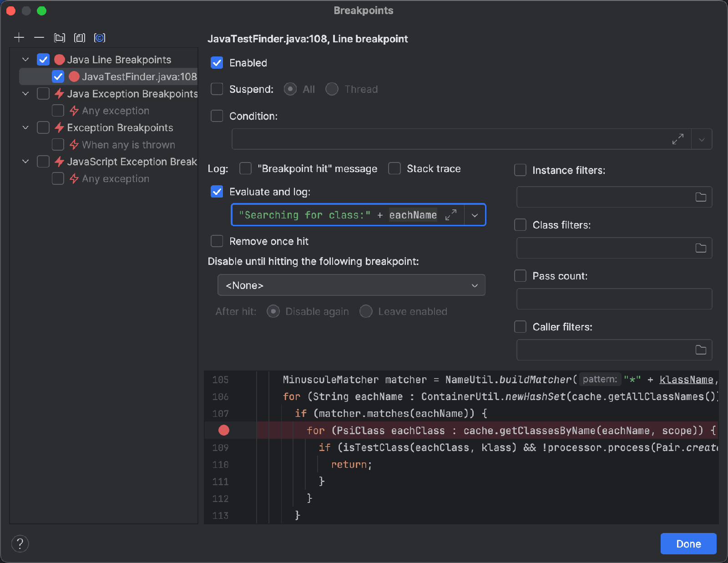Uncheck JavaTestFinder.java:108 breakpoint checkbox
Viewport: 728px width, 563px height.
(58, 76)
